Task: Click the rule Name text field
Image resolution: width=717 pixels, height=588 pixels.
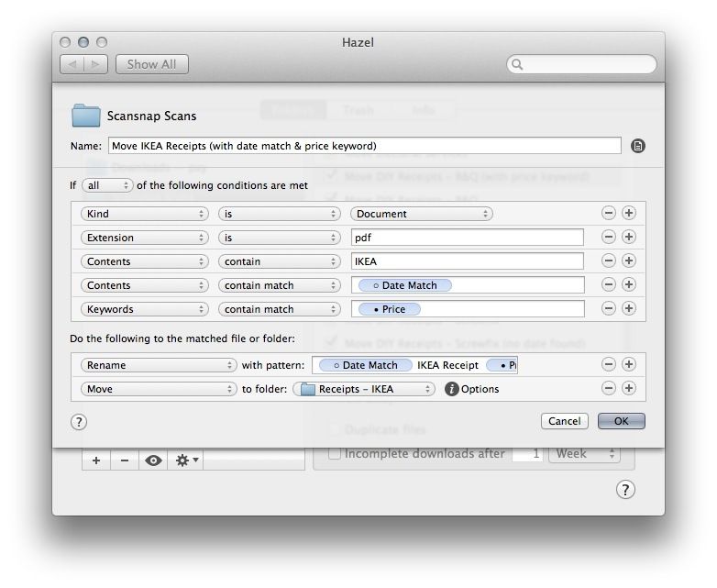Action: (364, 146)
